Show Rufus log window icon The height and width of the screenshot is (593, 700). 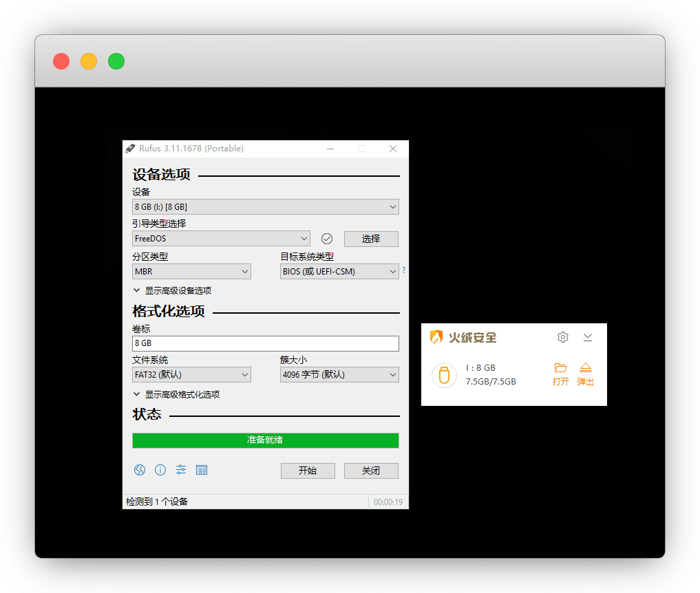(x=202, y=470)
